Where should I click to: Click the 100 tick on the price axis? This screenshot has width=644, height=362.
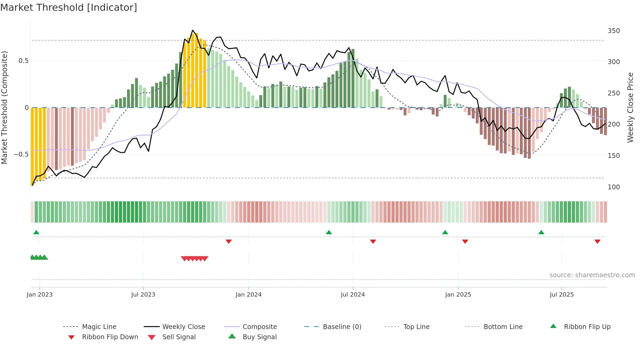point(614,187)
